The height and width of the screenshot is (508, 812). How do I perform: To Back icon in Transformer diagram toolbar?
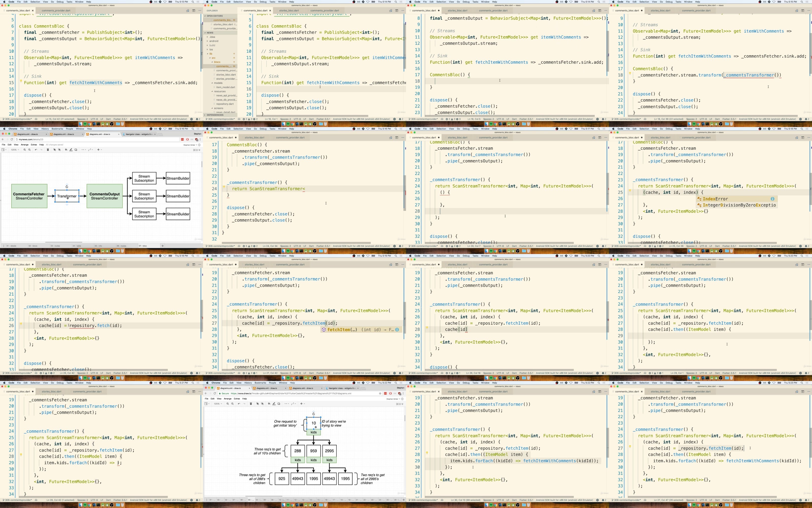click(x=59, y=150)
